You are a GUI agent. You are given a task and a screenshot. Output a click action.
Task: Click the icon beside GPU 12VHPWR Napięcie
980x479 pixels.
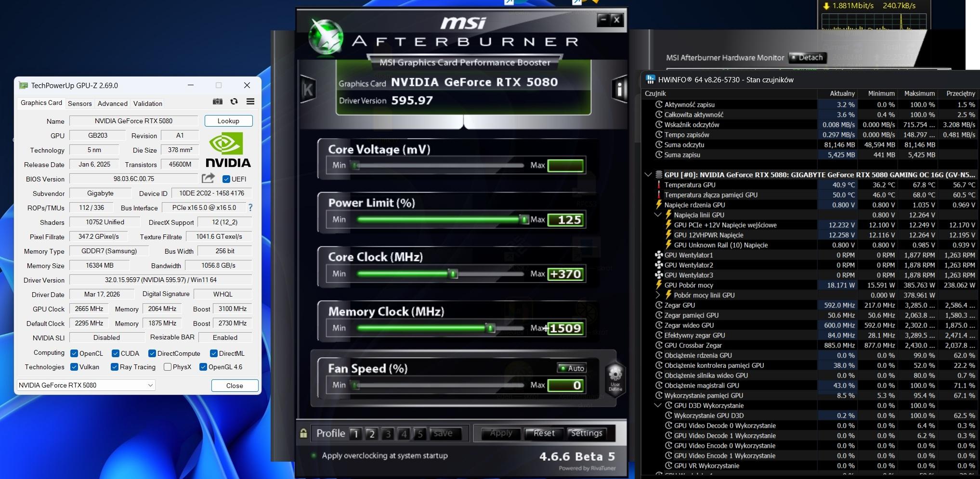(x=668, y=235)
